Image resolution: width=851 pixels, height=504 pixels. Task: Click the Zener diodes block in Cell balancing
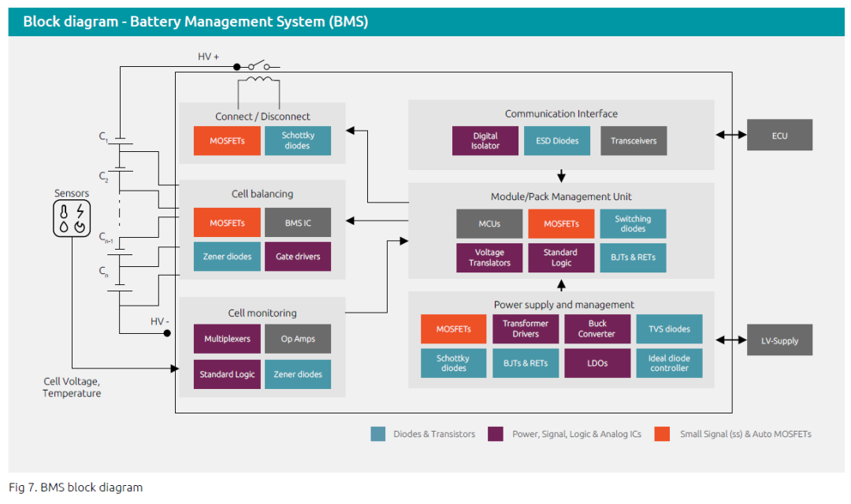click(227, 257)
